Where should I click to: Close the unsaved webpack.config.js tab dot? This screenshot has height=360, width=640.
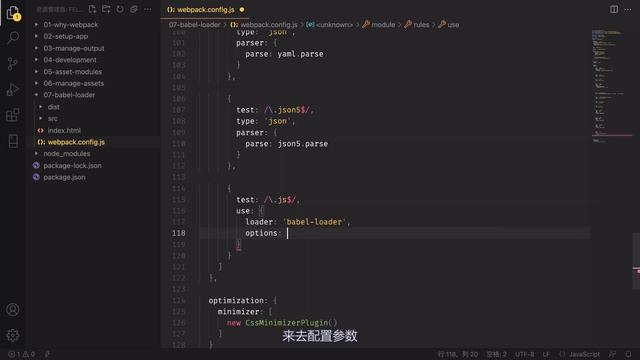242,9
